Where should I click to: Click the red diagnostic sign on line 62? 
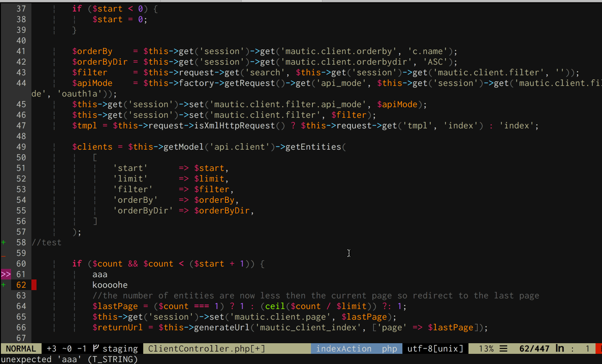(35, 285)
